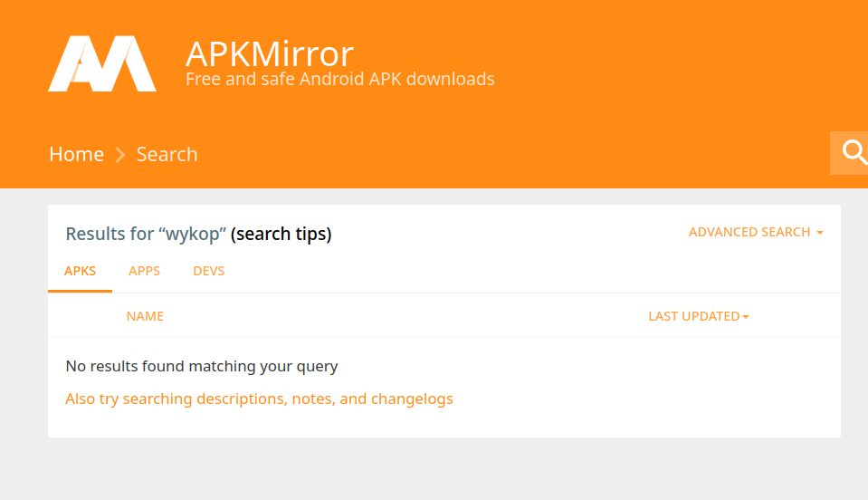Click the Search breadcrumb
Viewport: 868px width, 500px height.
167,154
